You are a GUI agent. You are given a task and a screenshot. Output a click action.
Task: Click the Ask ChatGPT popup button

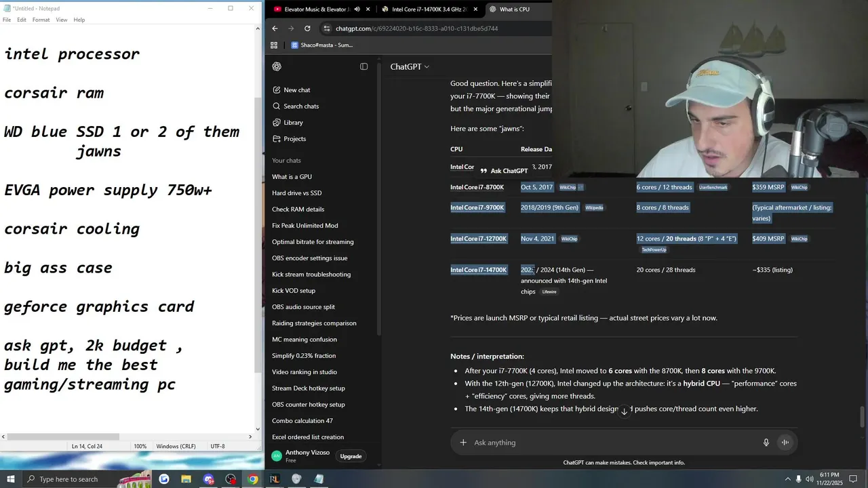pos(504,171)
